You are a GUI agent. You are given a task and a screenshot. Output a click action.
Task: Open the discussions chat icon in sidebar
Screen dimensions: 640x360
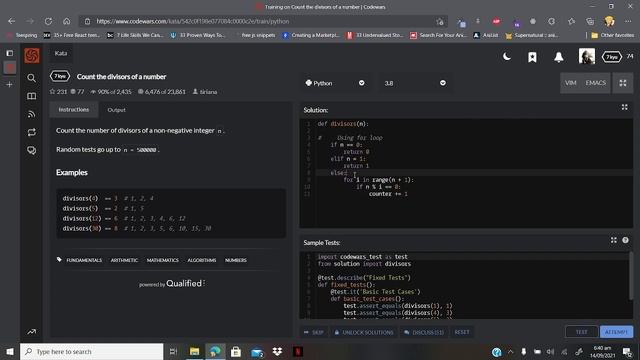coord(31,151)
